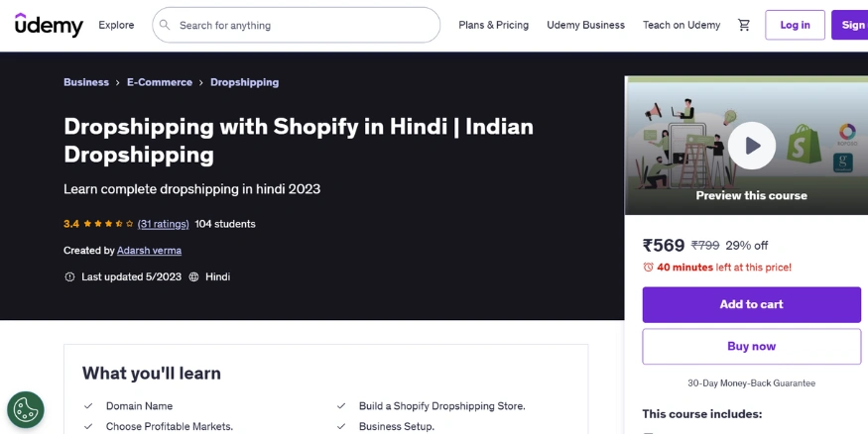
Task: Click the struck-through ₹799 price
Action: coord(705,246)
